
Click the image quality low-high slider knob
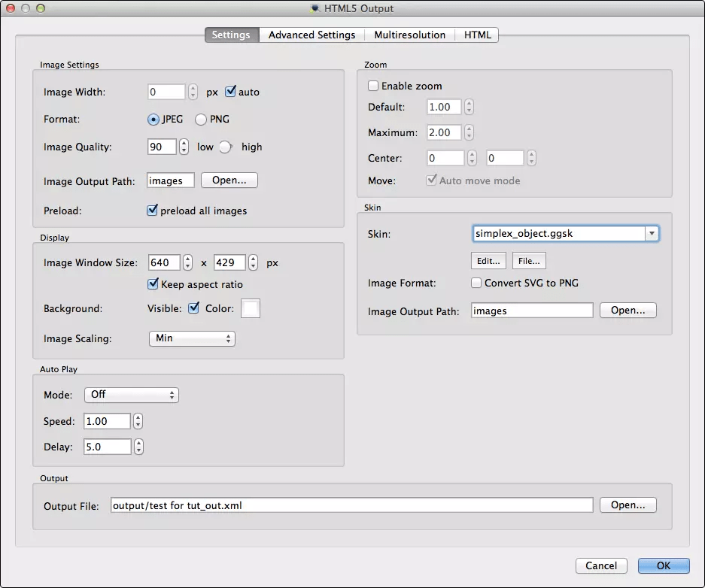pos(226,147)
